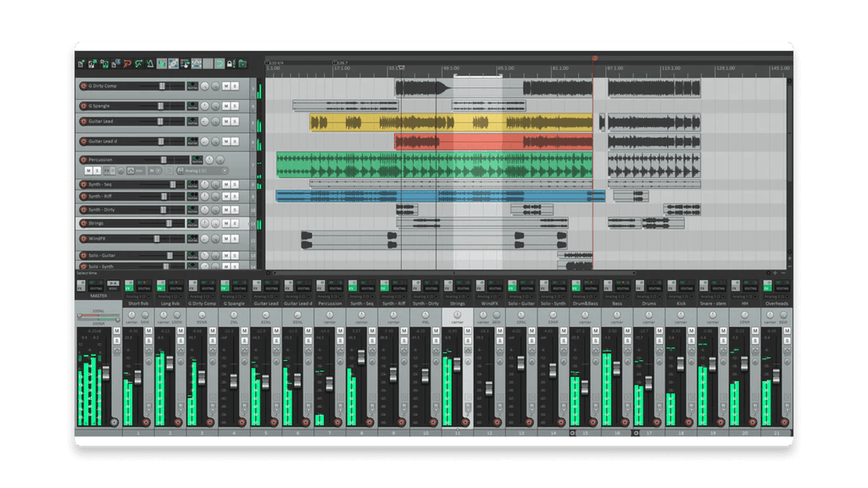Open the Media Explorer
This screenshot has width=868, height=488.
pyautogui.click(x=242, y=64)
